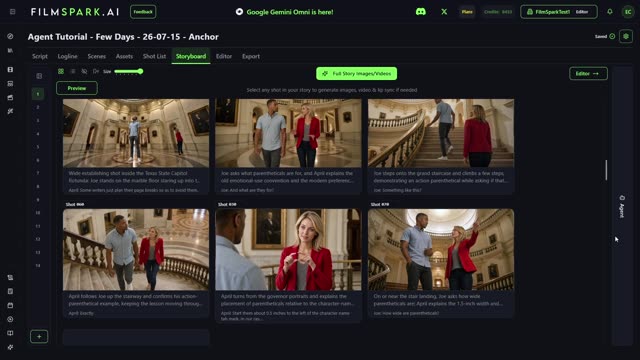Click the Editor arrow button at right
640x360 pixels.
[588, 73]
